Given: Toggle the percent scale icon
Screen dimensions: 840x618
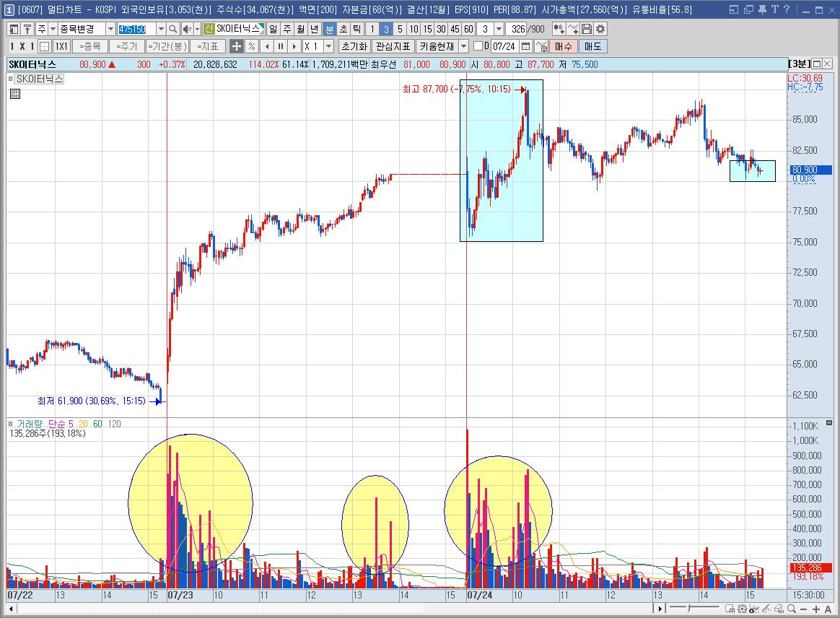Looking at the screenshot, I should 252,47.
